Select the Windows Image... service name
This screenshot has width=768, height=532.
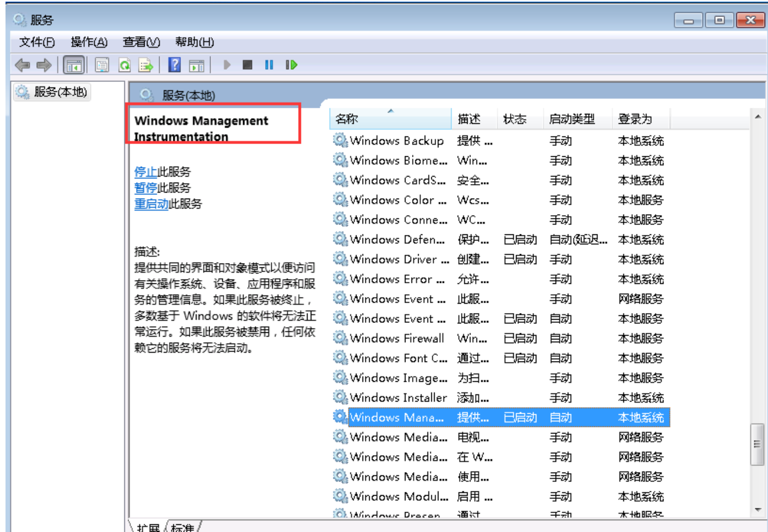click(x=398, y=378)
